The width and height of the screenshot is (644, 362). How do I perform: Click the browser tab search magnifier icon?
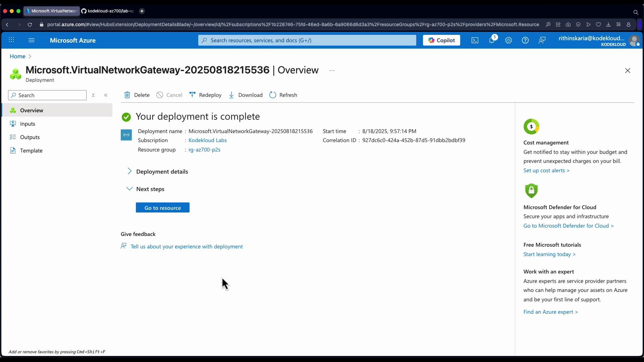tap(636, 12)
